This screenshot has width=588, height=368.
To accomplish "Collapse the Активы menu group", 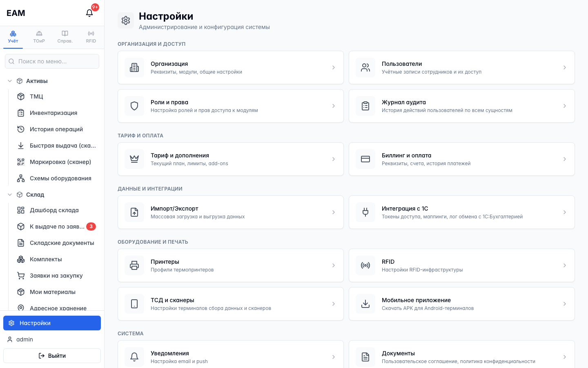I will pyautogui.click(x=10, y=81).
